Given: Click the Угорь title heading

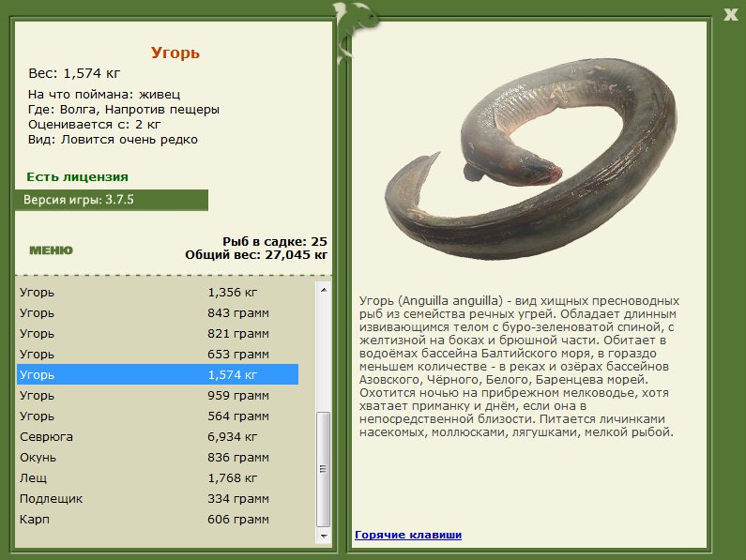Looking at the screenshot, I should [x=175, y=53].
